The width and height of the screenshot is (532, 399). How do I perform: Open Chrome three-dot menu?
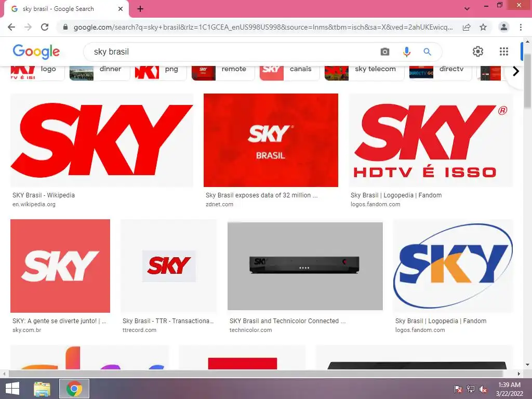521,27
